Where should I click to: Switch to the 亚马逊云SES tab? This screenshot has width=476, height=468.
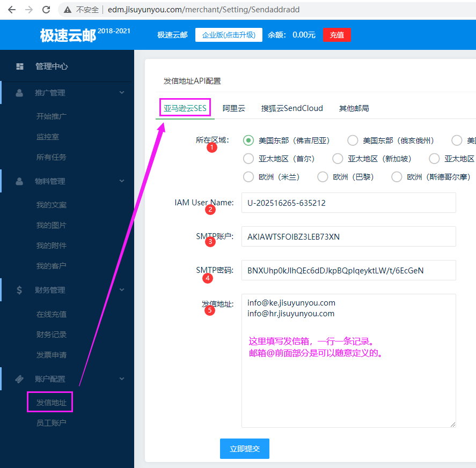(x=185, y=108)
